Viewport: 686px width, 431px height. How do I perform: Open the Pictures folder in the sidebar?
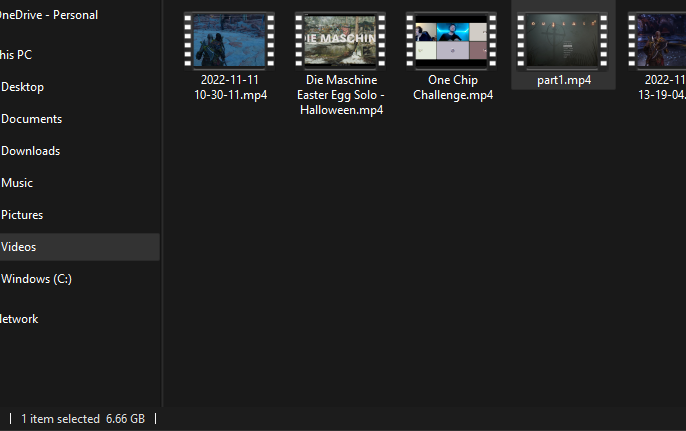point(22,215)
